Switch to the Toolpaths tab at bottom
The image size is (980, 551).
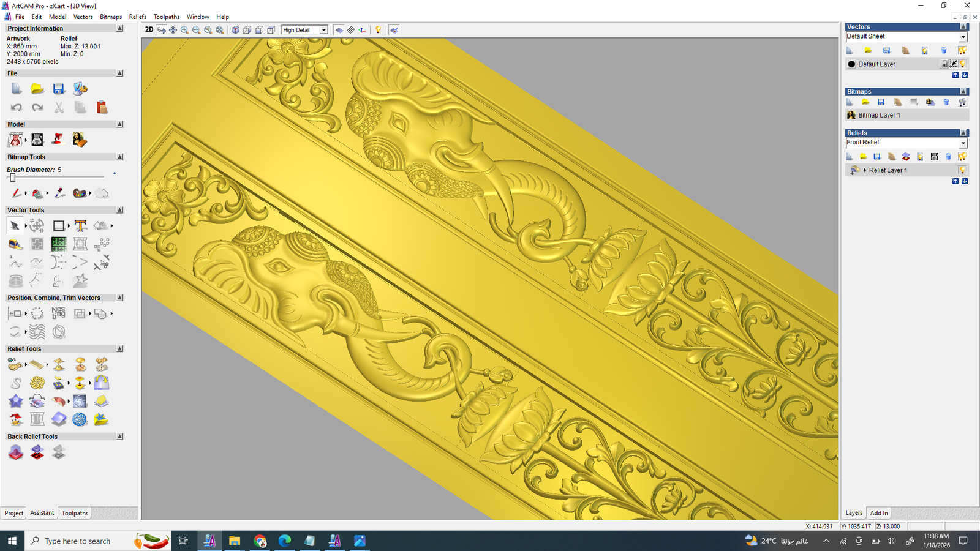pos(75,513)
